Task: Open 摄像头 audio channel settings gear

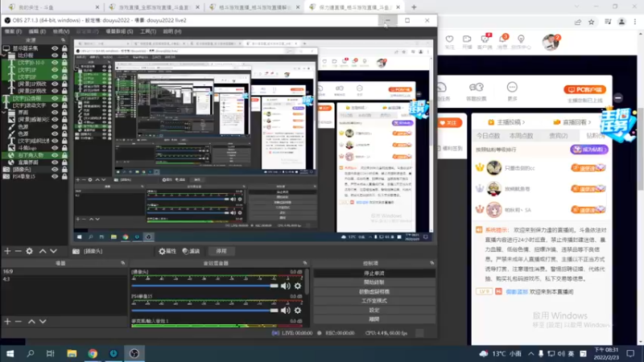Action: pyautogui.click(x=298, y=286)
